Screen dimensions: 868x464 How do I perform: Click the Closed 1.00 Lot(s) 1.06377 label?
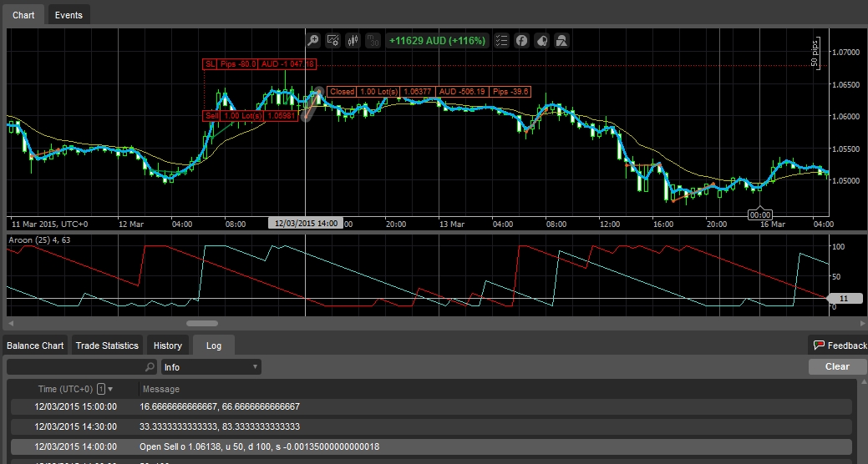pyautogui.click(x=381, y=92)
